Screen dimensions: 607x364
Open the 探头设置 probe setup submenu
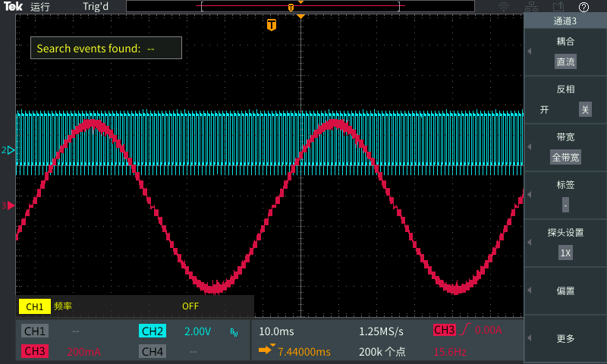point(565,243)
